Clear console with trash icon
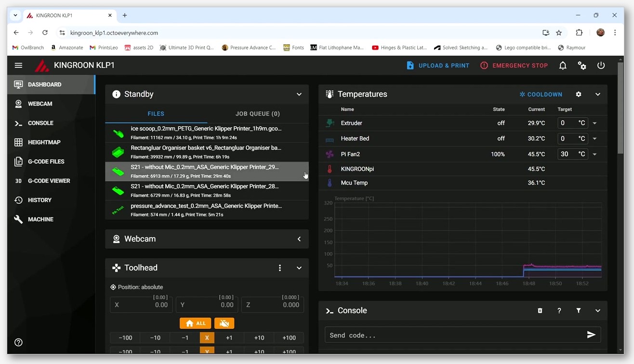Image resolution: width=634 pixels, height=364 pixels. coord(540,311)
